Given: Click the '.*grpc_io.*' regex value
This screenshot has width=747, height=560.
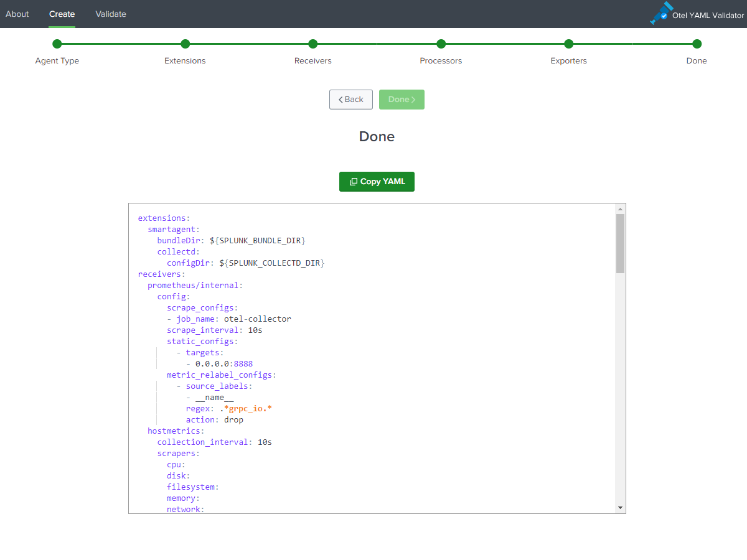Looking at the screenshot, I should (246, 409).
